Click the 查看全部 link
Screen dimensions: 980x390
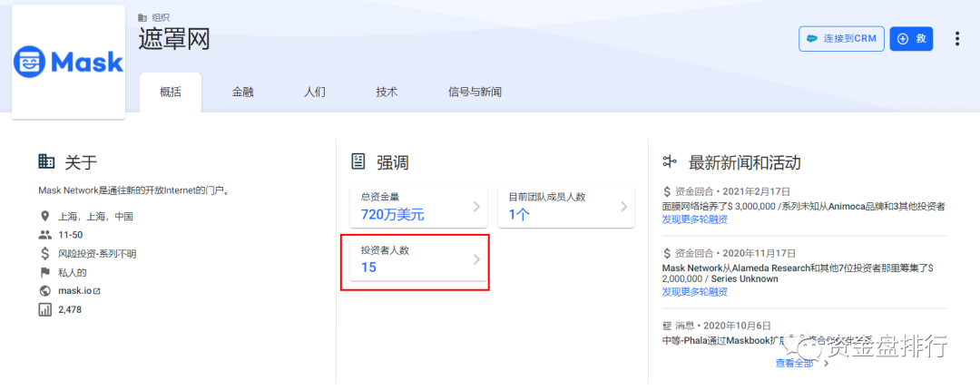(x=794, y=363)
